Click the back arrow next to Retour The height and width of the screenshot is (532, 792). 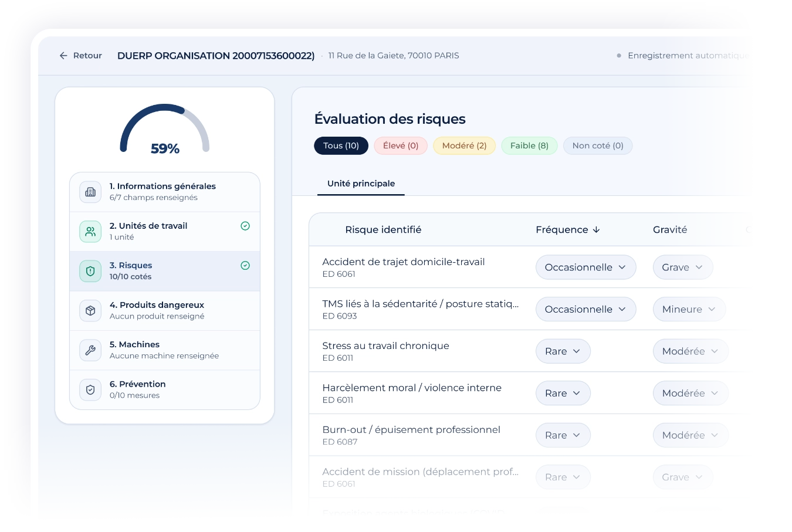pos(63,56)
